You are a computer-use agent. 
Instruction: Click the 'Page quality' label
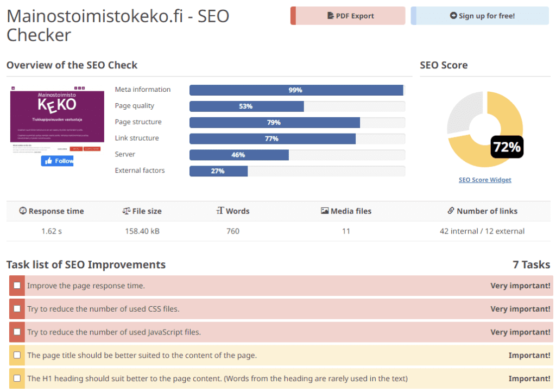click(x=135, y=106)
